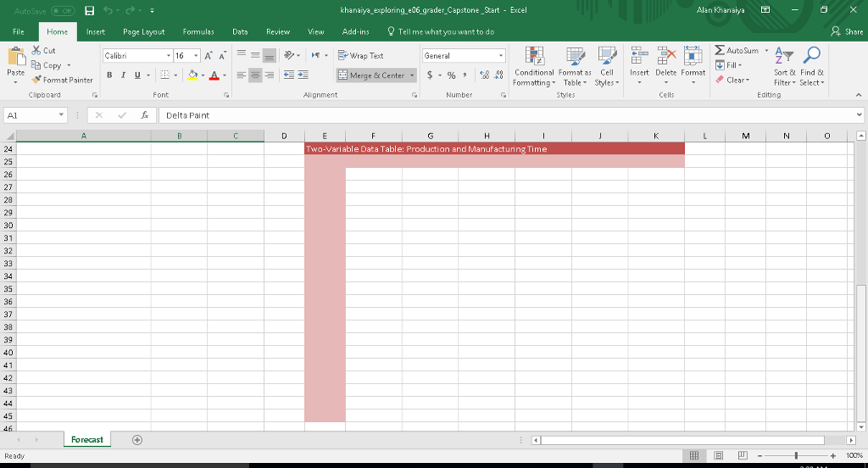868x468 pixels.
Task: Open the Name Box dropdown arrow
Action: 62,114
